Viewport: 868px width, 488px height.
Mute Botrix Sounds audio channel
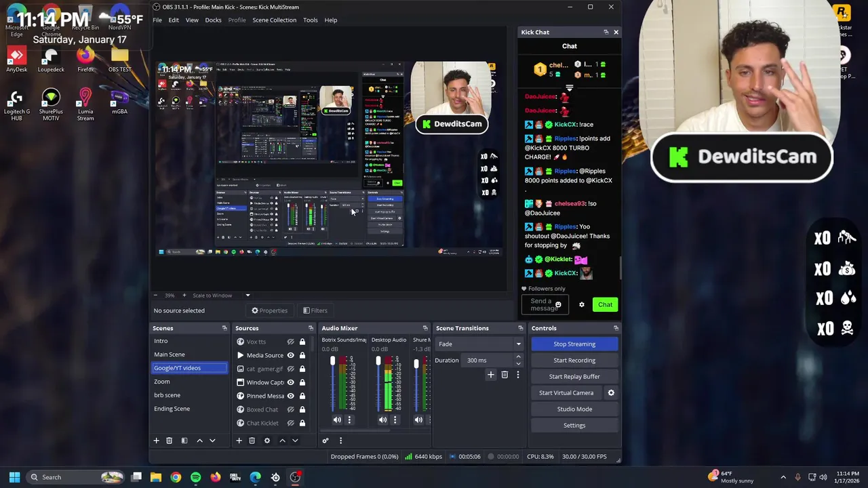click(337, 420)
